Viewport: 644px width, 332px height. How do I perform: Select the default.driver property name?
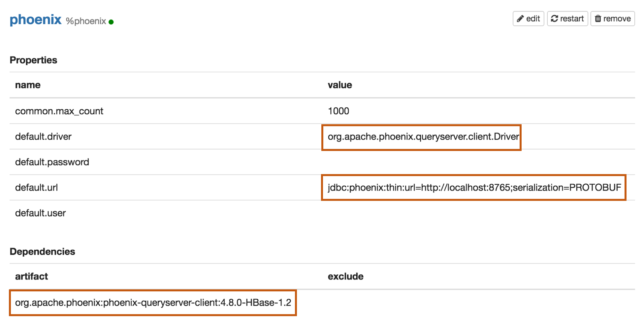[x=43, y=136]
